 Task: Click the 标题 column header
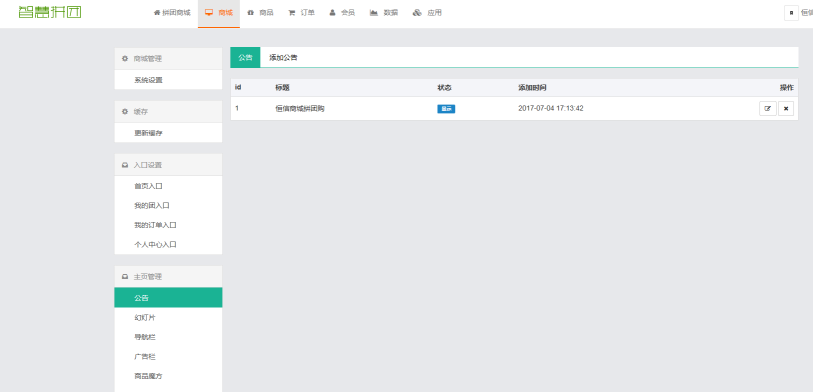click(283, 88)
